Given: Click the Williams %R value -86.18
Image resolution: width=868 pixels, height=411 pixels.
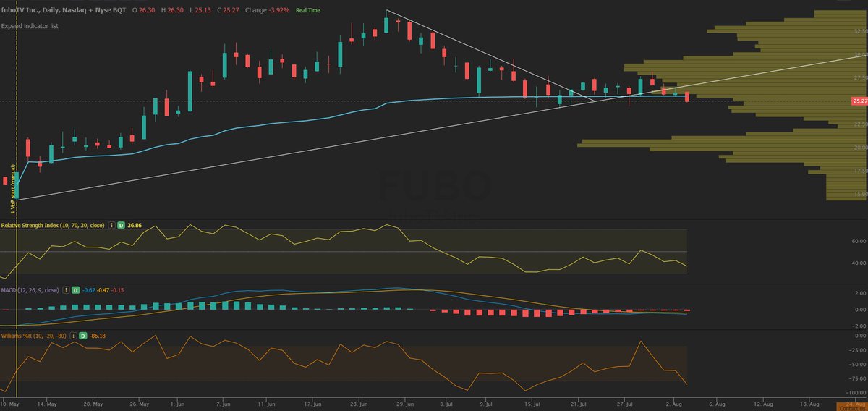Looking at the screenshot, I should 97,336.
